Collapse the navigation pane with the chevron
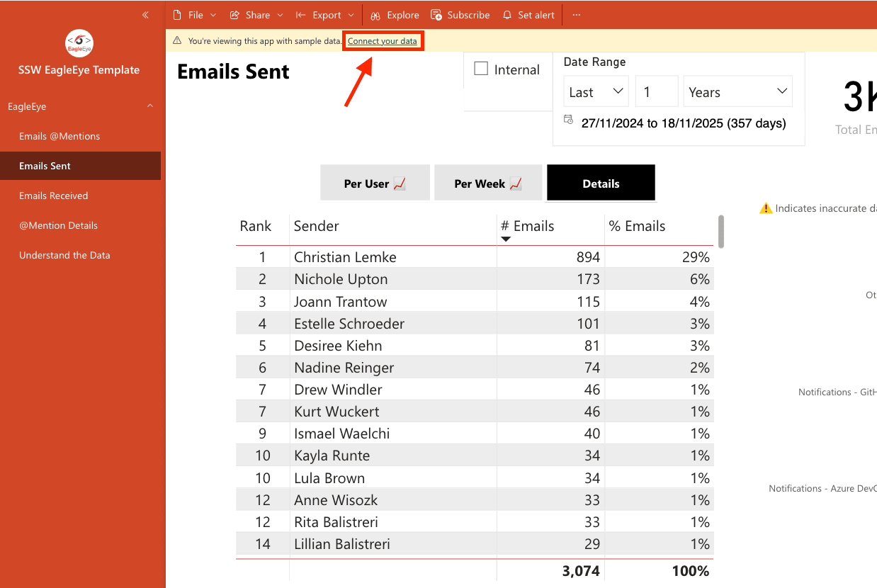The width and height of the screenshot is (877, 588). 145,14
